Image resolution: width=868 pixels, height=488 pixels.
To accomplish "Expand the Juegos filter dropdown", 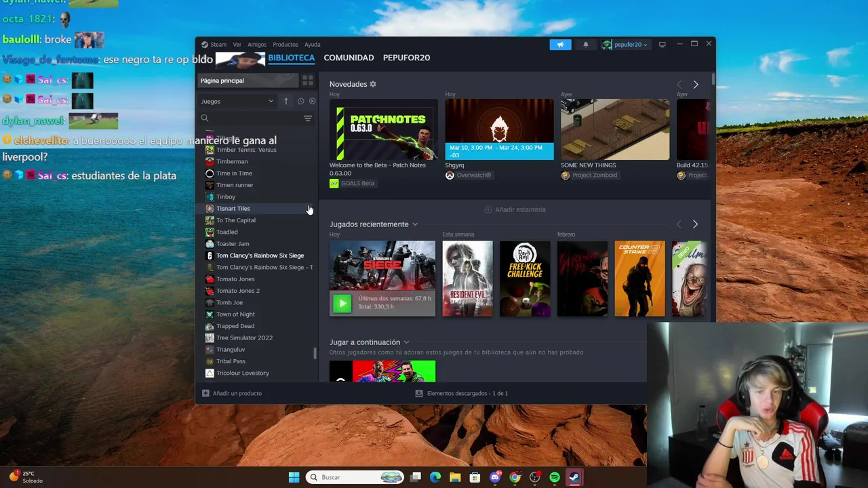I will pyautogui.click(x=237, y=101).
